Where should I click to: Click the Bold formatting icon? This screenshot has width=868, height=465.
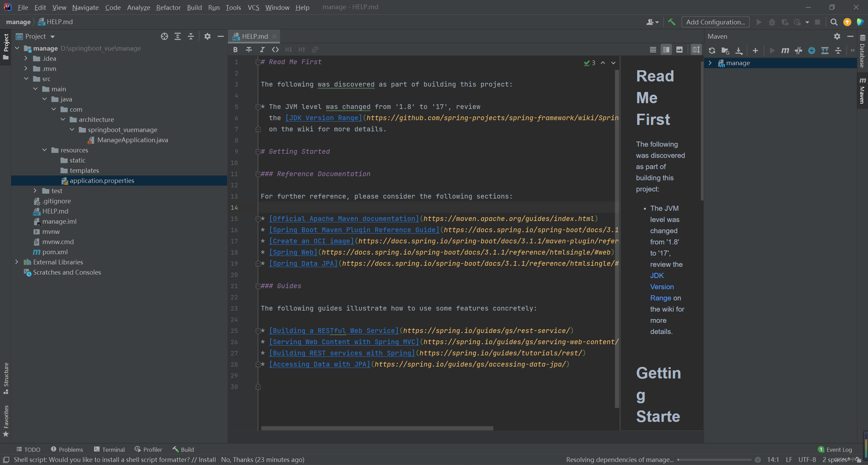pos(235,50)
